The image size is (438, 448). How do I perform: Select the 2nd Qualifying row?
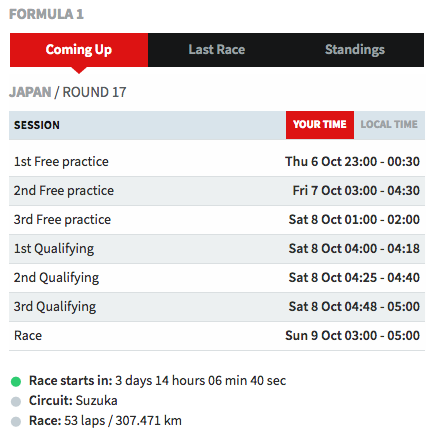tap(217, 278)
